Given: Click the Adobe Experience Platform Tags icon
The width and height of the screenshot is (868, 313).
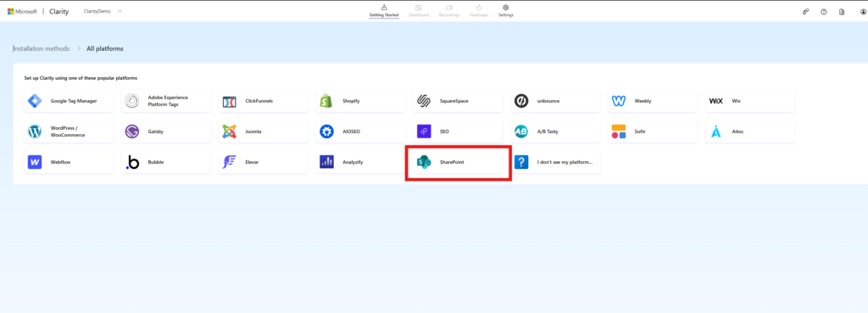Looking at the screenshot, I should tap(131, 101).
